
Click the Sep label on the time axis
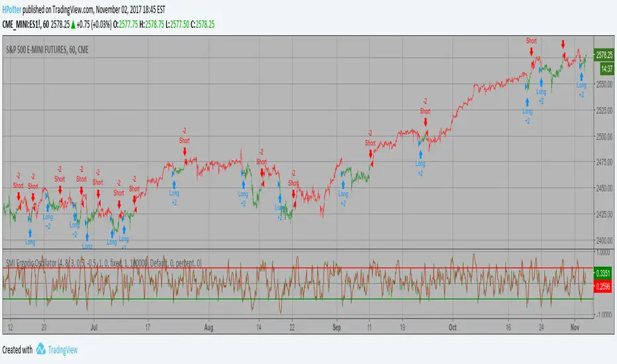(336, 328)
